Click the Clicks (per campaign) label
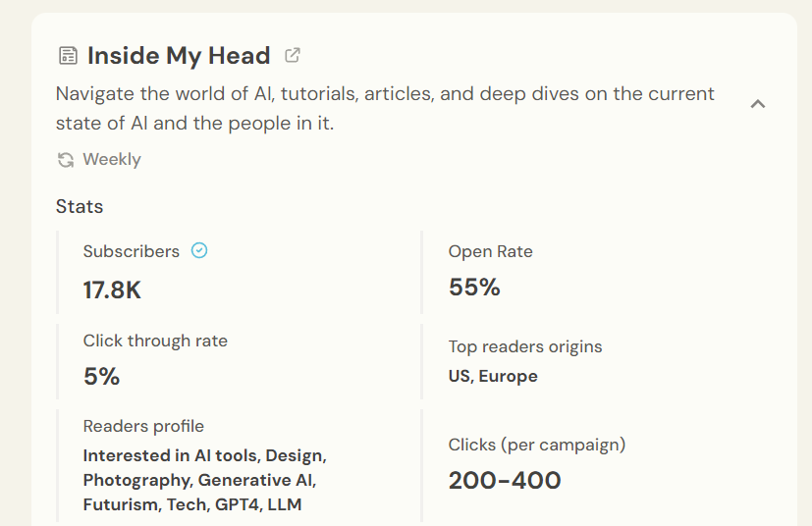The image size is (812, 526). [x=537, y=445]
